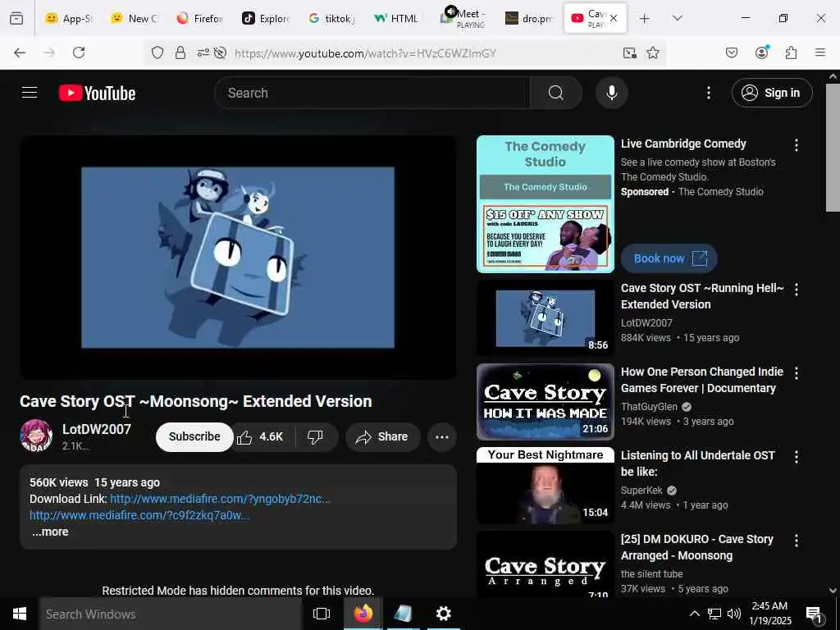Open The Comedy Studio ad image
The width and height of the screenshot is (840, 630).
point(546,204)
